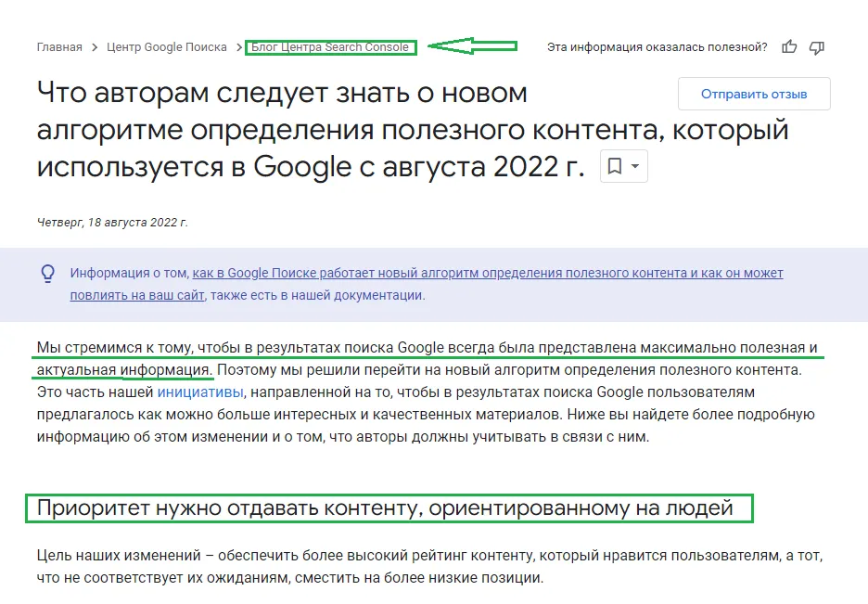
Task: Click the green arrow pointing at breadcrumb
Action: click(475, 45)
